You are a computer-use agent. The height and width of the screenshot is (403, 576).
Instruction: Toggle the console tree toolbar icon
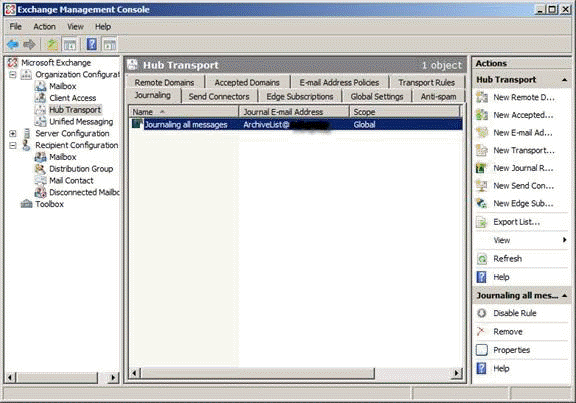(x=70, y=45)
